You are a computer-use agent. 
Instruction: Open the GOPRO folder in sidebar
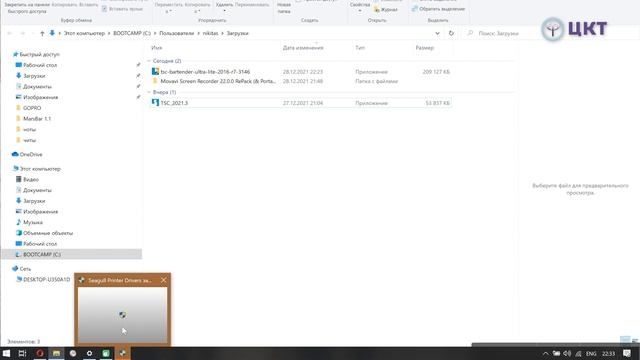pos(32,108)
